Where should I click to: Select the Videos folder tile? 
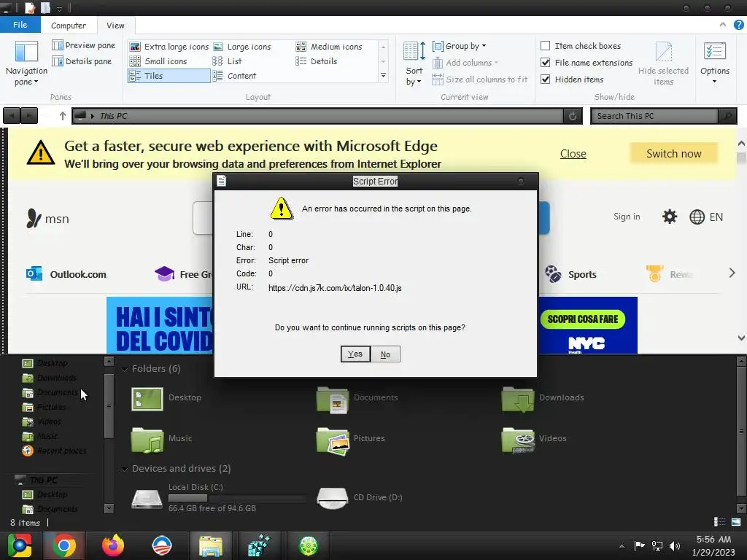coord(534,439)
